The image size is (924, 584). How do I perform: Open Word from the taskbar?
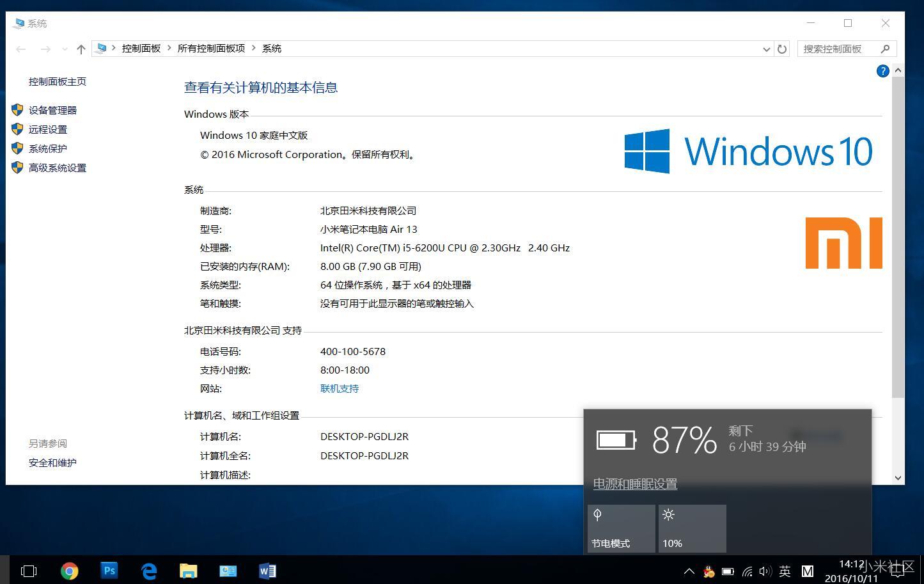click(x=267, y=571)
